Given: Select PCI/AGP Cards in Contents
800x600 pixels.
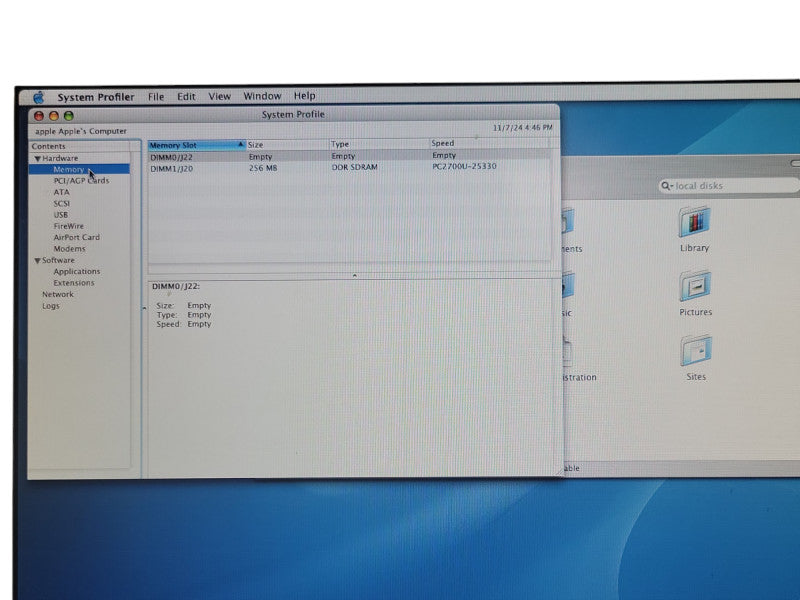Looking at the screenshot, I should coord(81,181).
